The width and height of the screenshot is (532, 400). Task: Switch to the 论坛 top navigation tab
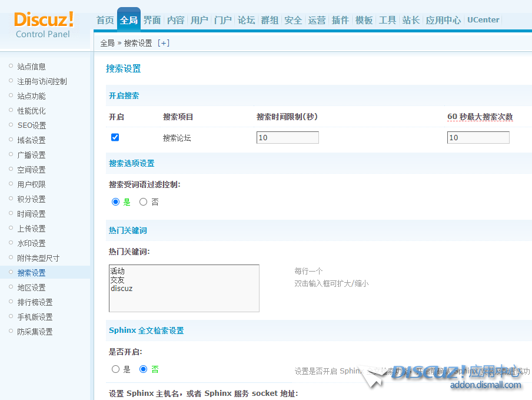click(x=247, y=20)
